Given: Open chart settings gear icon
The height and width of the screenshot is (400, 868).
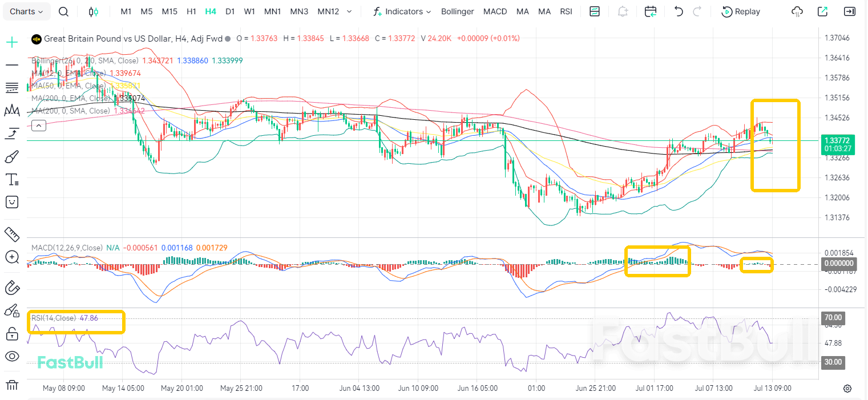Looking at the screenshot, I should click(x=847, y=389).
